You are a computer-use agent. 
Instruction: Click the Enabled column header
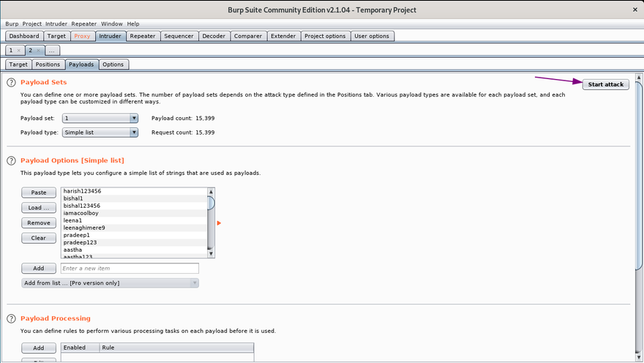80,348
